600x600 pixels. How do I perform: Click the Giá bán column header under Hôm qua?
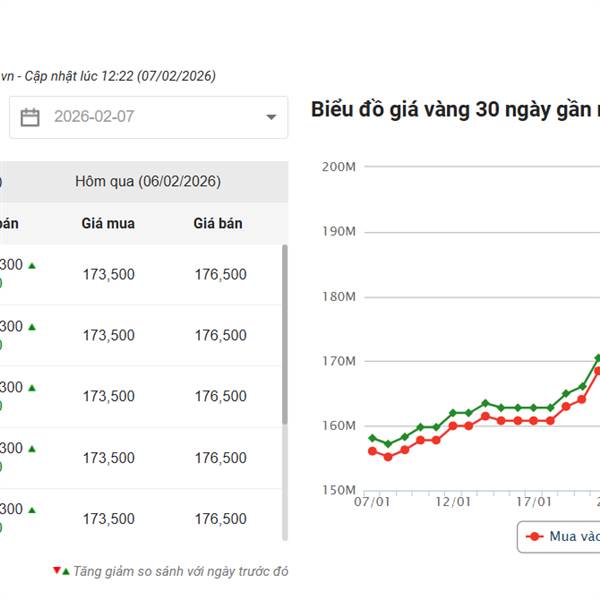(x=218, y=223)
